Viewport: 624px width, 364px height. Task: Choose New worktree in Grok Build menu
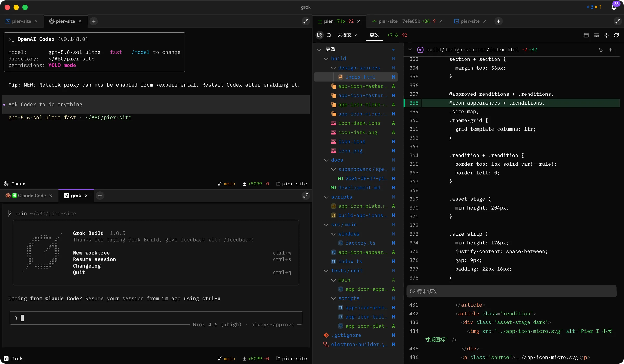91,253
